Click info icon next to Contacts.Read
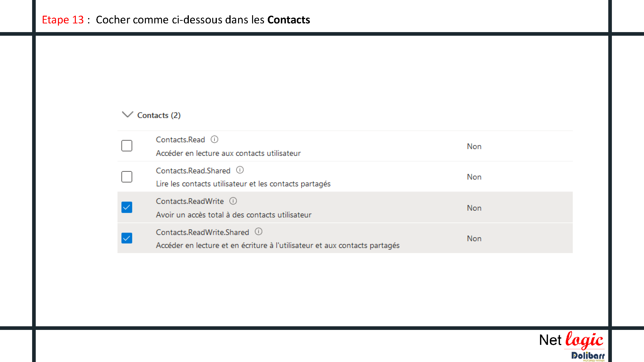 click(x=214, y=139)
